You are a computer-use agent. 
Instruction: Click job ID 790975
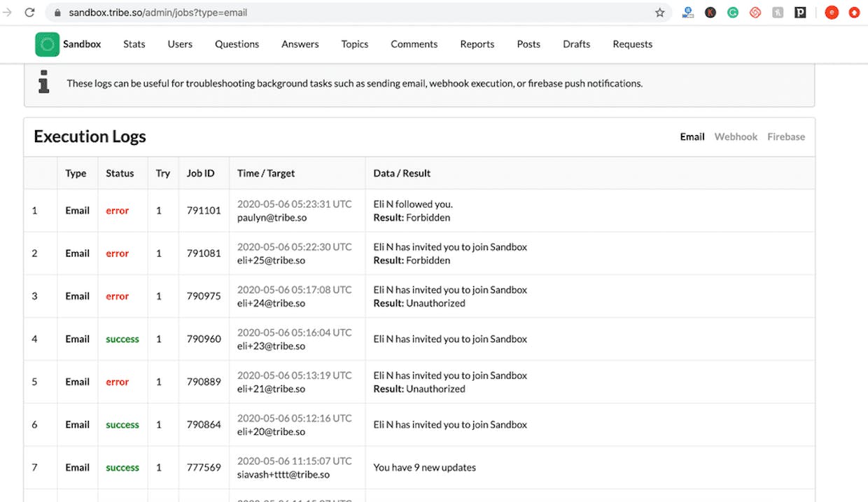(x=204, y=296)
